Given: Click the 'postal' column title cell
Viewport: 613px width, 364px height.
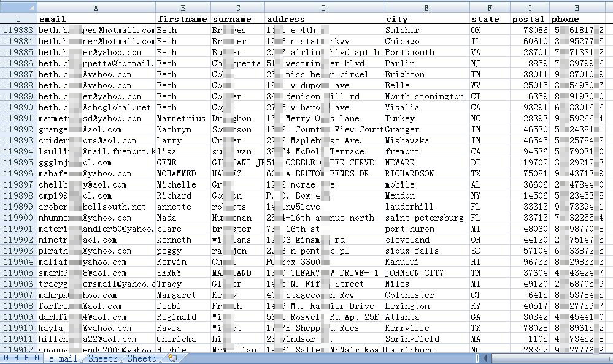Looking at the screenshot, I should pyautogui.click(x=529, y=19).
